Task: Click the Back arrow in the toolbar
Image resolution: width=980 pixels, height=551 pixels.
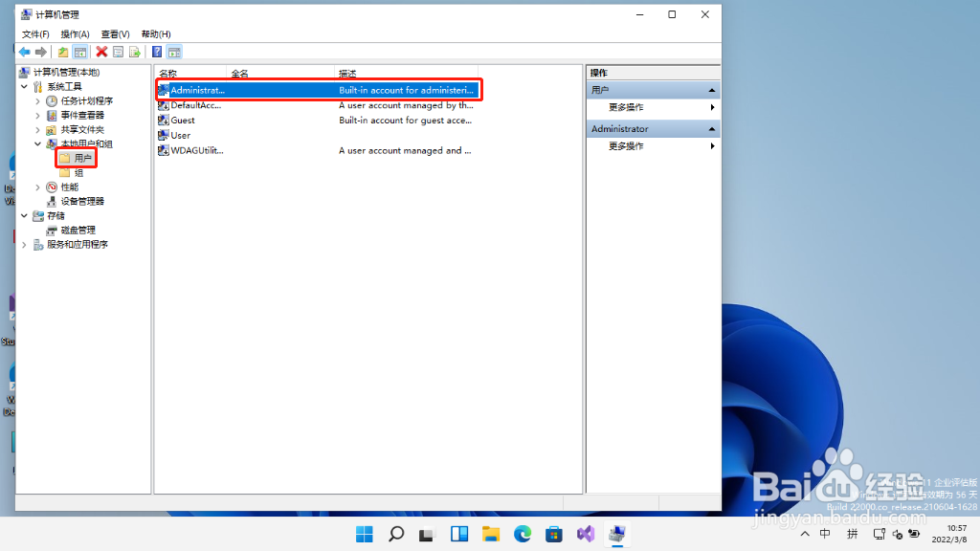Action: click(24, 52)
